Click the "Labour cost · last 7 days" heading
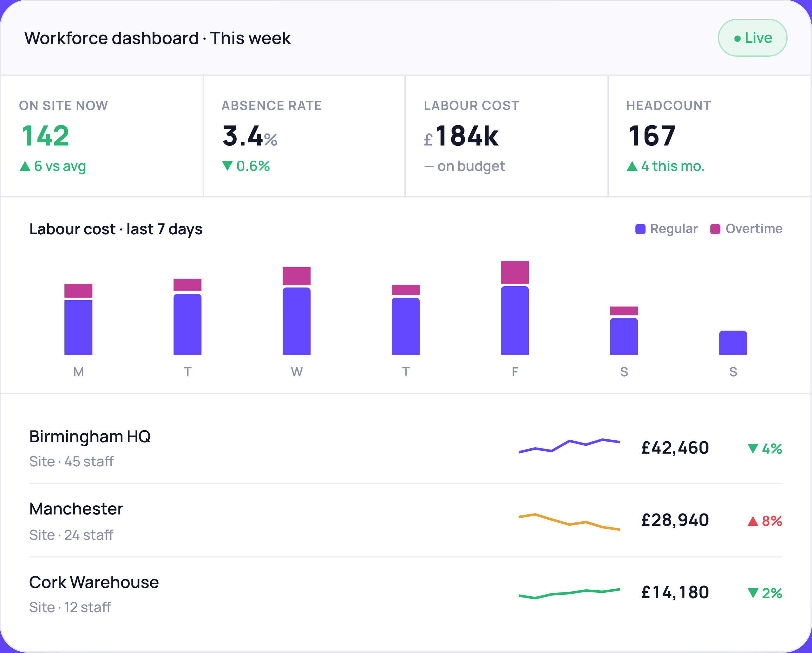The image size is (812, 653). pyautogui.click(x=116, y=229)
